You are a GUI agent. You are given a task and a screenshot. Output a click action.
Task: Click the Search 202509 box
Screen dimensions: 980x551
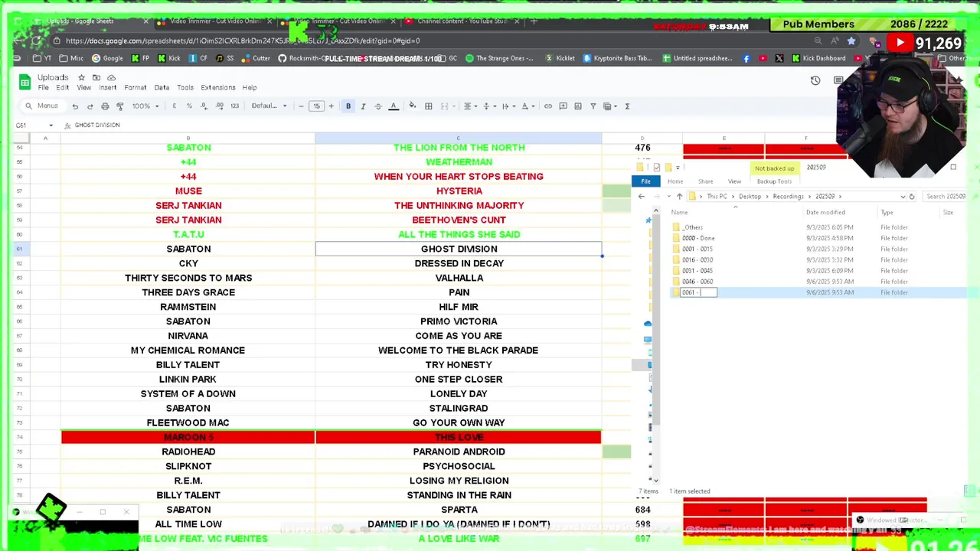[x=946, y=197]
